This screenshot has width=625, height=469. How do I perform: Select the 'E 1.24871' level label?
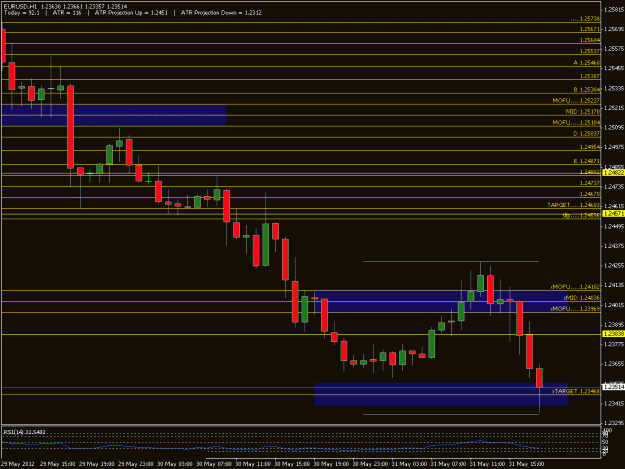586,161
